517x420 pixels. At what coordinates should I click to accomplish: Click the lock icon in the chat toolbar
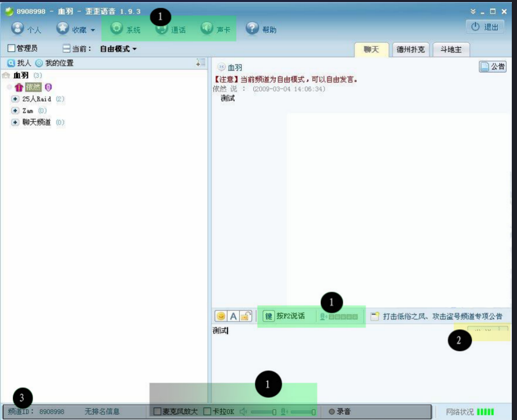pyautogui.click(x=246, y=316)
